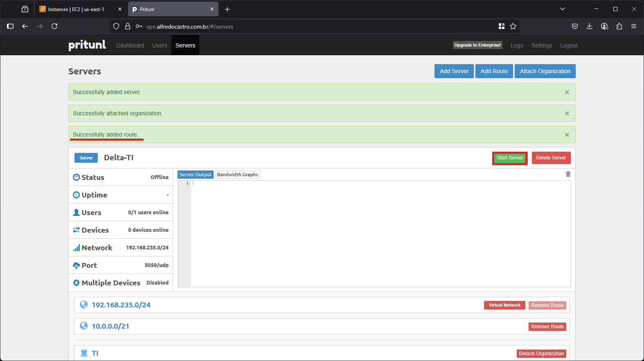
Task: Click globe icon of 192.168.235.0/24 route
Action: 84,305
